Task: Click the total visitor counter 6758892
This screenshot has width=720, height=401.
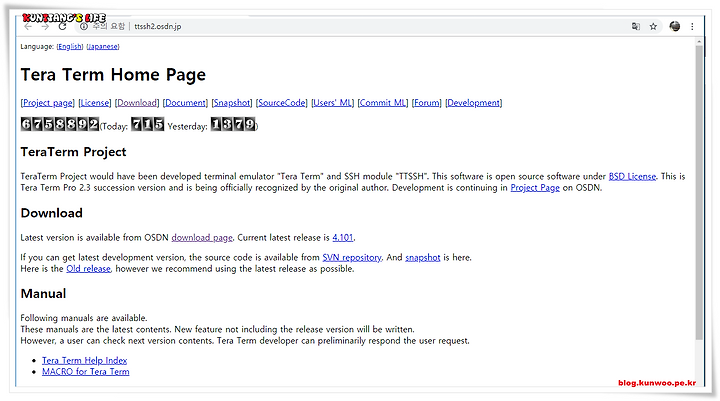Action: coord(60,124)
